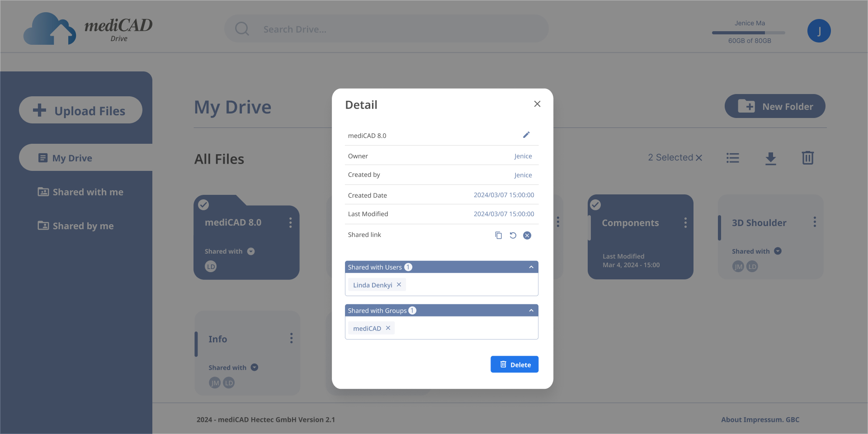Click JM avatar on Info card
The height and width of the screenshot is (434, 868).
[215, 383]
